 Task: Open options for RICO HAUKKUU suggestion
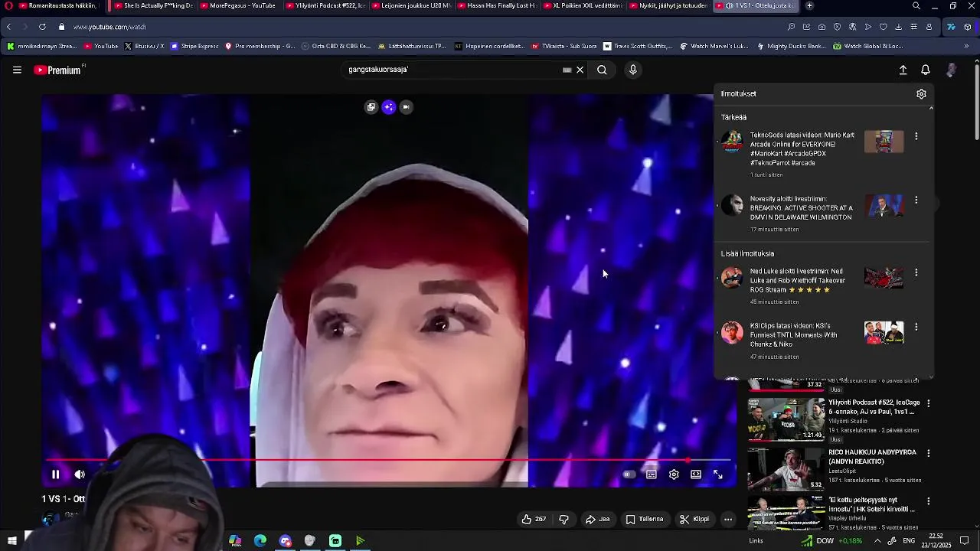pyautogui.click(x=929, y=453)
